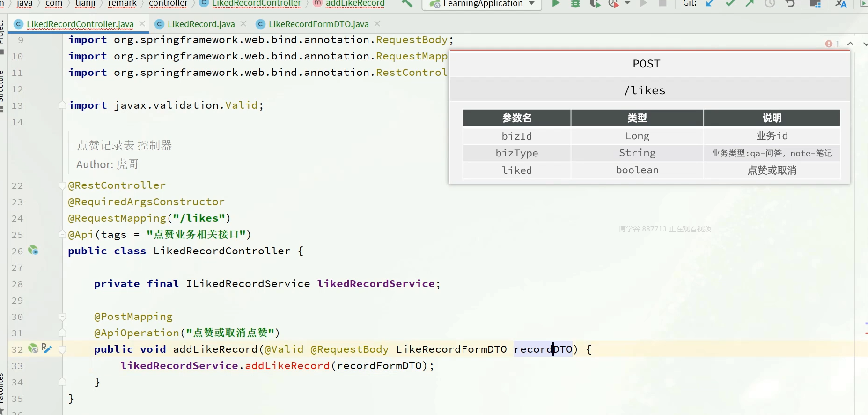Click line number 28 in the gutter
This screenshot has width=868, height=415.
coord(17,284)
